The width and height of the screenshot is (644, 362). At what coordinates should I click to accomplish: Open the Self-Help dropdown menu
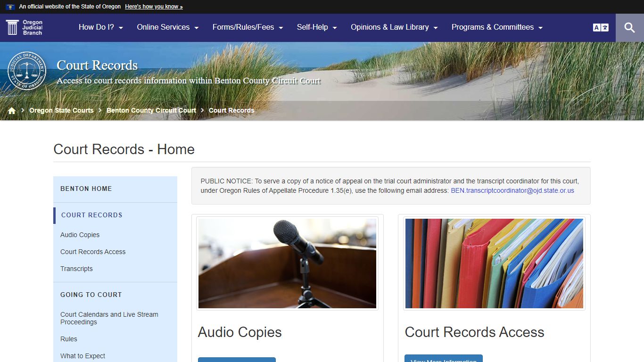click(317, 27)
